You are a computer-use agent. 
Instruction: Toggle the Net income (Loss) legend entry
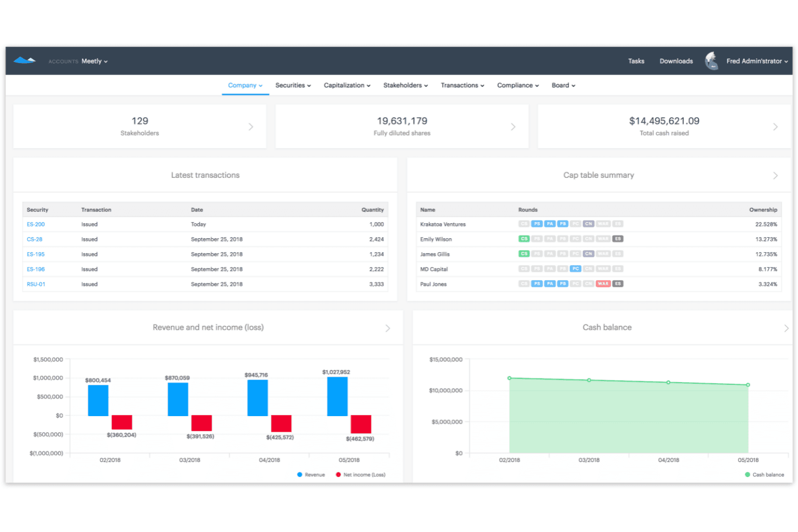tap(361, 475)
